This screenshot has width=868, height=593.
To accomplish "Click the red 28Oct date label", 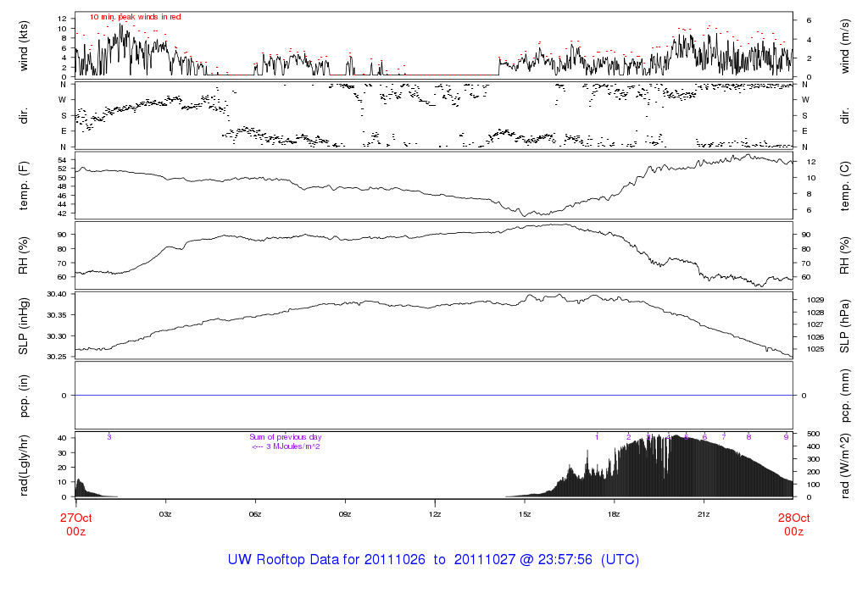I will click(x=793, y=518).
